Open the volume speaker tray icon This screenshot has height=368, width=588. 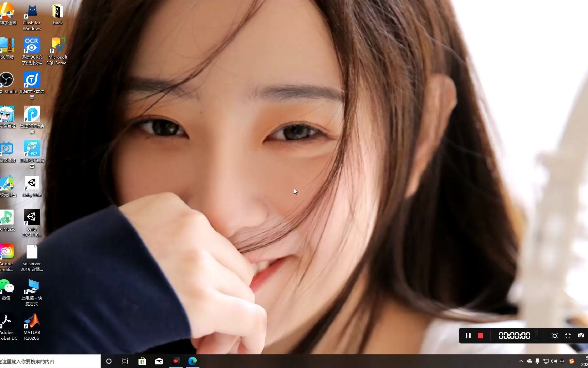[x=554, y=361]
